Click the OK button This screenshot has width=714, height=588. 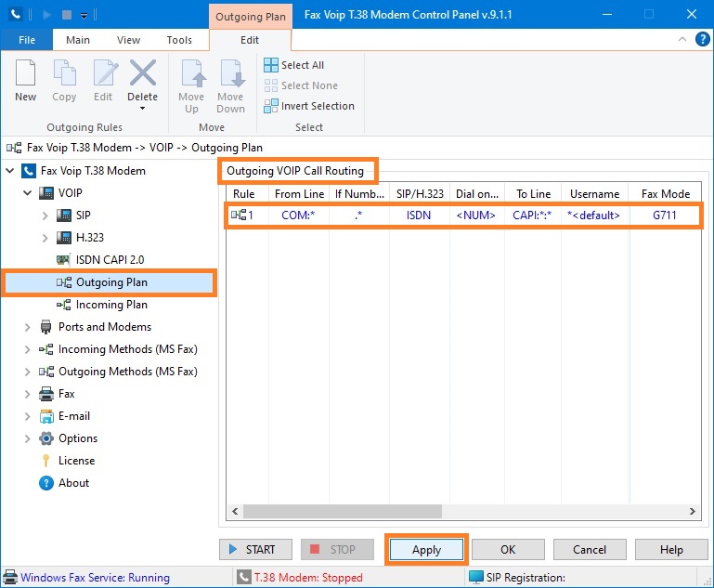pyautogui.click(x=508, y=550)
